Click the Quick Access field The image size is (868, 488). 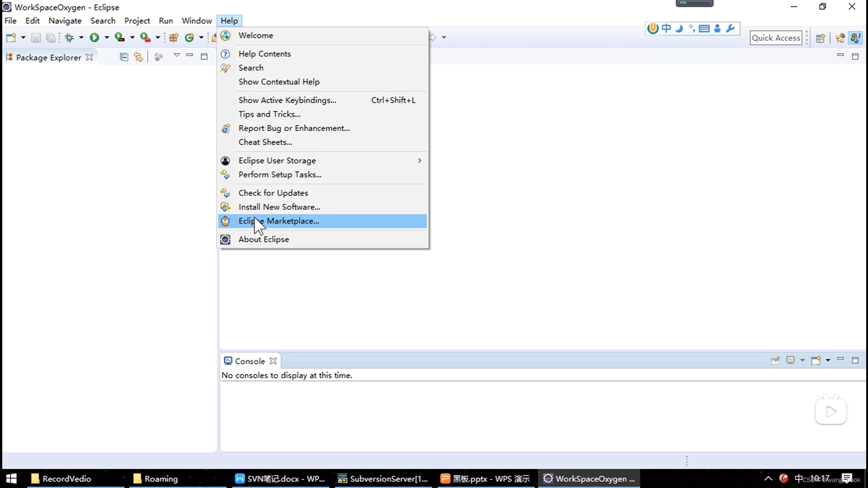pos(776,38)
